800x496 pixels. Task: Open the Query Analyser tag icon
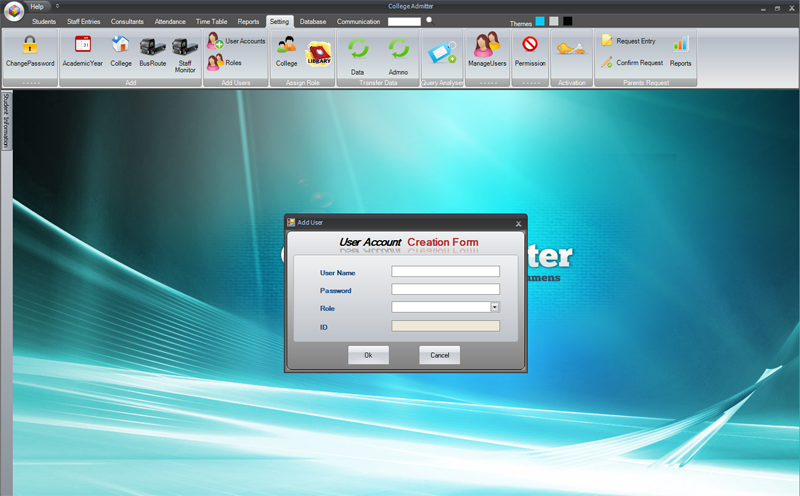point(442,52)
